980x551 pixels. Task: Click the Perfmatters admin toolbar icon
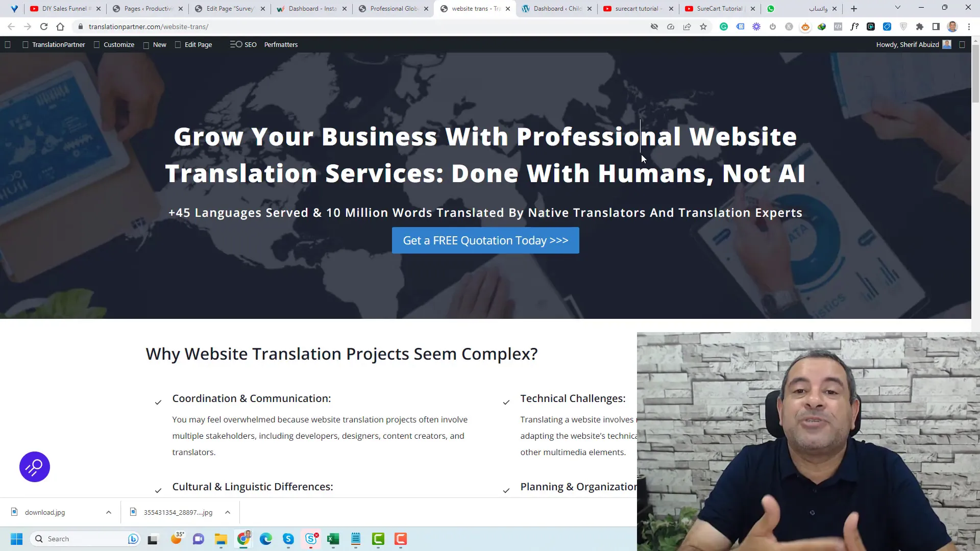coord(281,44)
